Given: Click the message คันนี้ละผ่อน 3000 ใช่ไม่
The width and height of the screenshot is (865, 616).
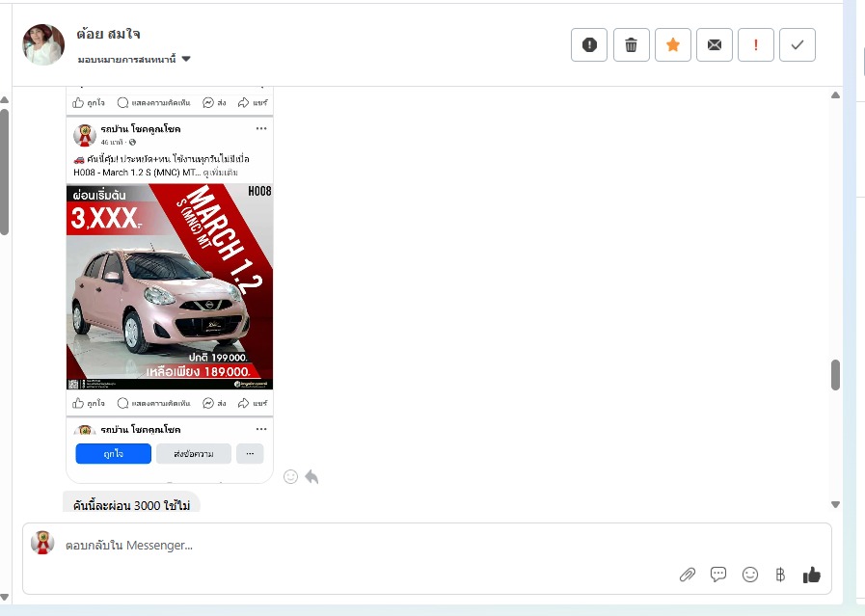Looking at the screenshot, I should coord(131,504).
